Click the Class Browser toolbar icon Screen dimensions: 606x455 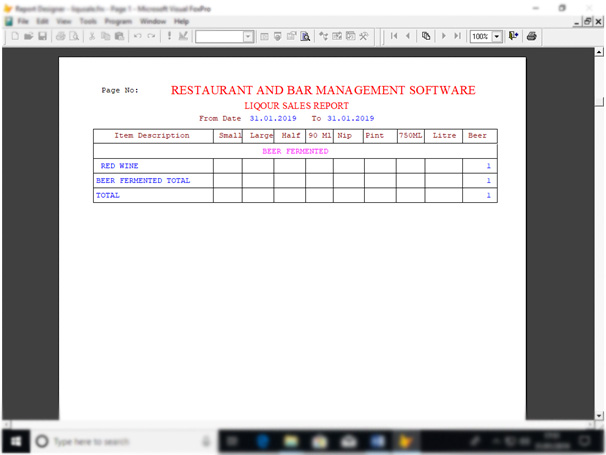tap(323, 36)
